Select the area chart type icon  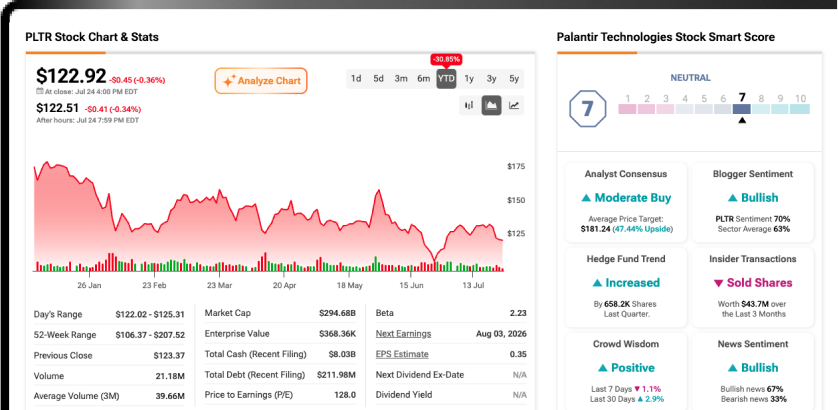tap(491, 105)
